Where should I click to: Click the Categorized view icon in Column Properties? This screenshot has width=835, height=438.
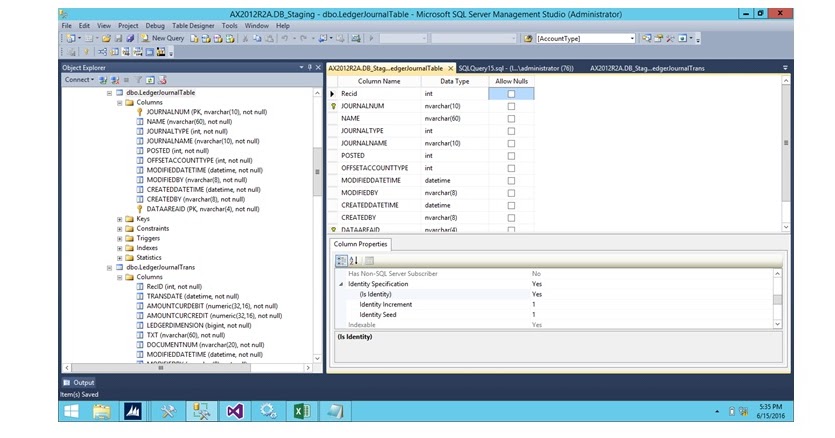pyautogui.click(x=341, y=261)
